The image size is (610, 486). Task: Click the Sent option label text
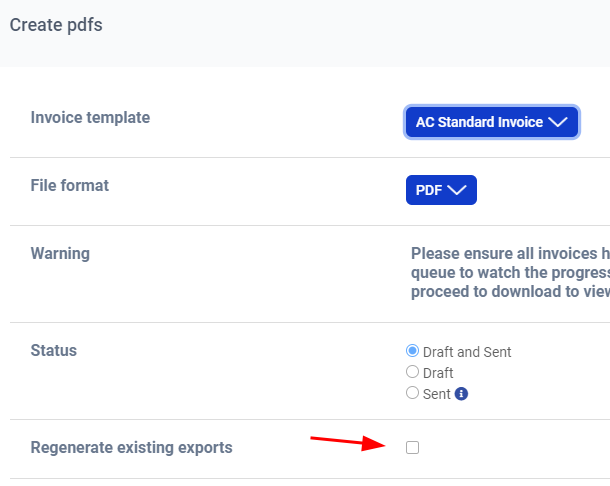click(x=437, y=394)
